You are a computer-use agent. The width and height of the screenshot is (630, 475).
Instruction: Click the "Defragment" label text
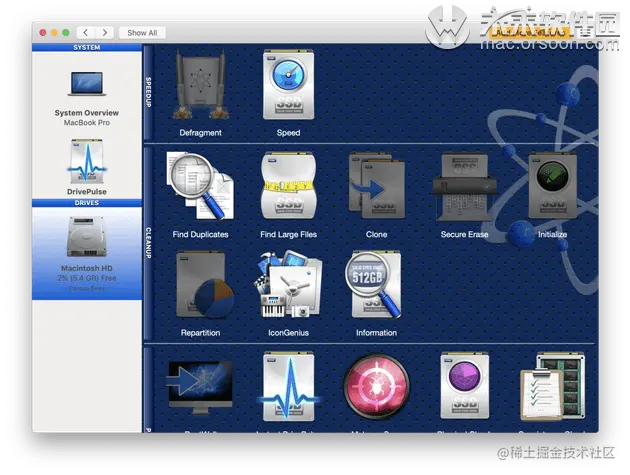click(200, 133)
